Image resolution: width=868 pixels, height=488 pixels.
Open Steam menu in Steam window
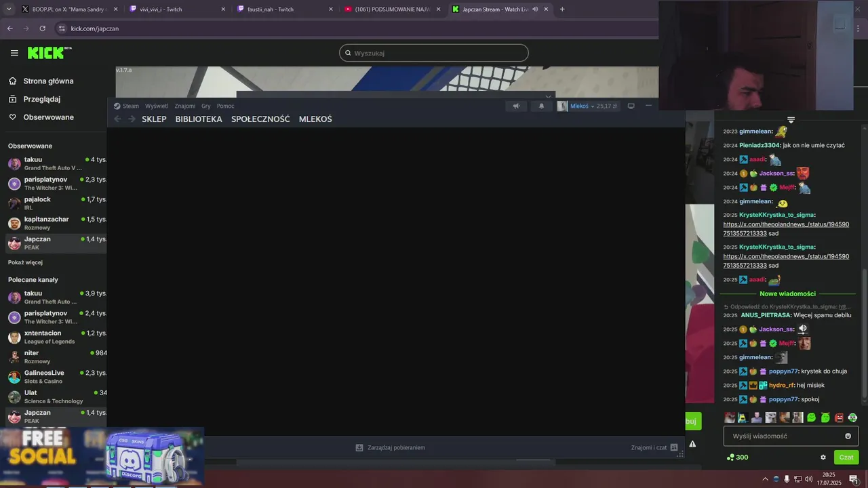(126, 106)
